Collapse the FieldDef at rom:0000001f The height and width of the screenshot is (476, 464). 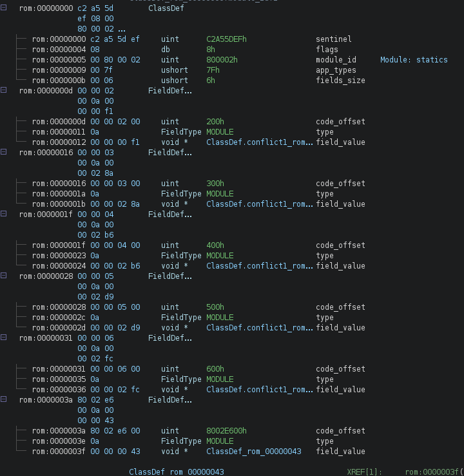[x=5, y=214]
